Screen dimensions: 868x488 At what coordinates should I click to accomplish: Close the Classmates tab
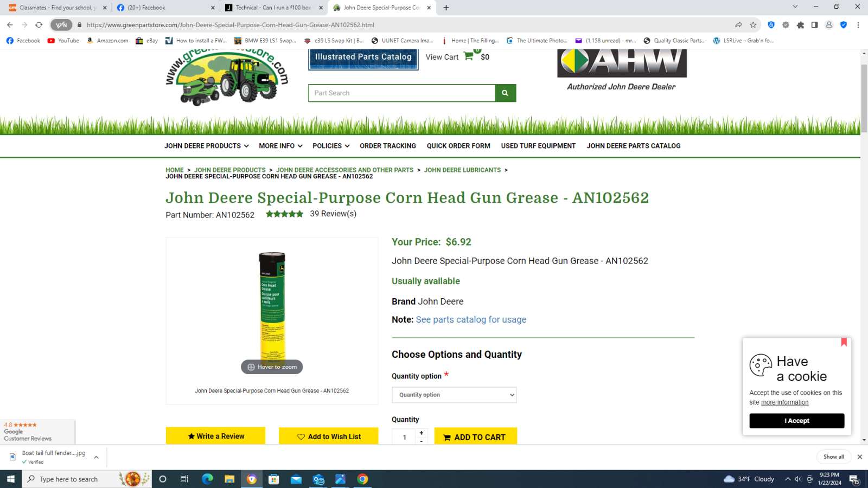105,8
